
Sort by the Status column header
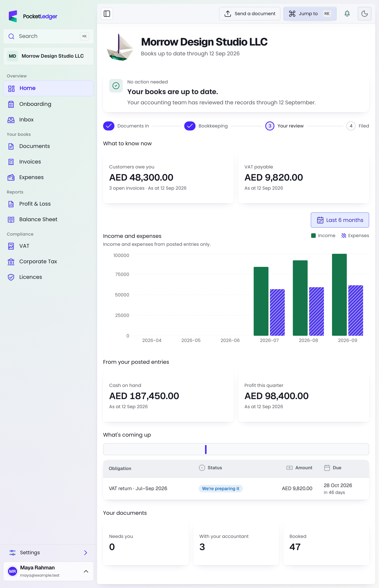coord(210,468)
